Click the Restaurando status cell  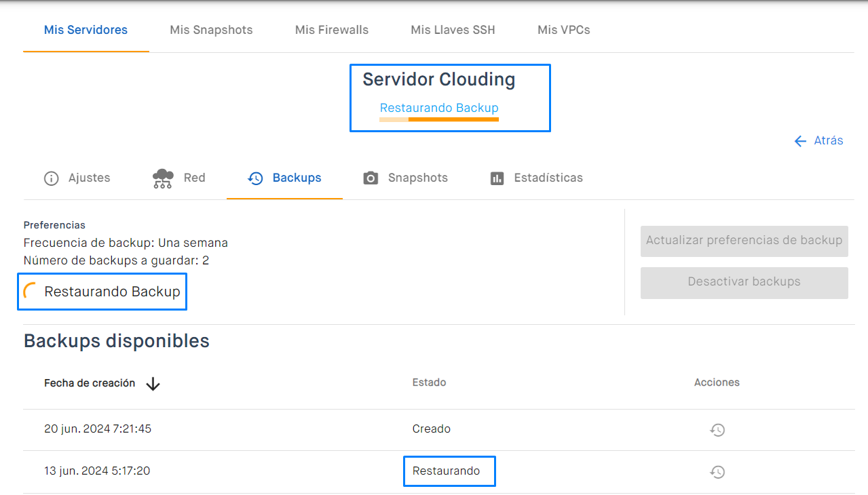coord(446,471)
